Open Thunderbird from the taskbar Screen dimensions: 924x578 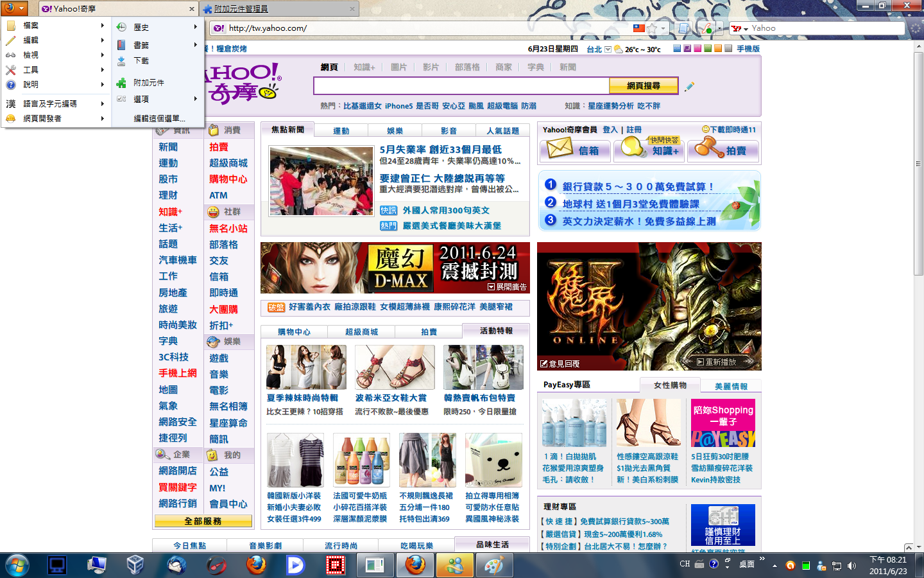coord(176,565)
